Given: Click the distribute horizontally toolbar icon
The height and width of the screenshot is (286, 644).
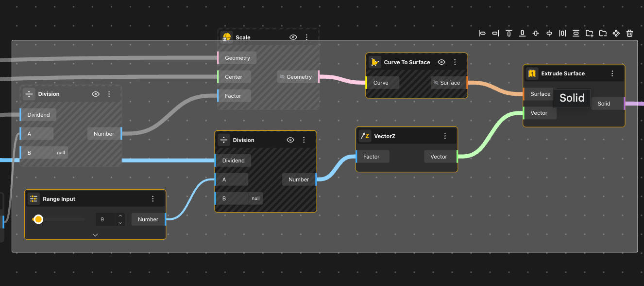Looking at the screenshot, I should pyautogui.click(x=562, y=33).
